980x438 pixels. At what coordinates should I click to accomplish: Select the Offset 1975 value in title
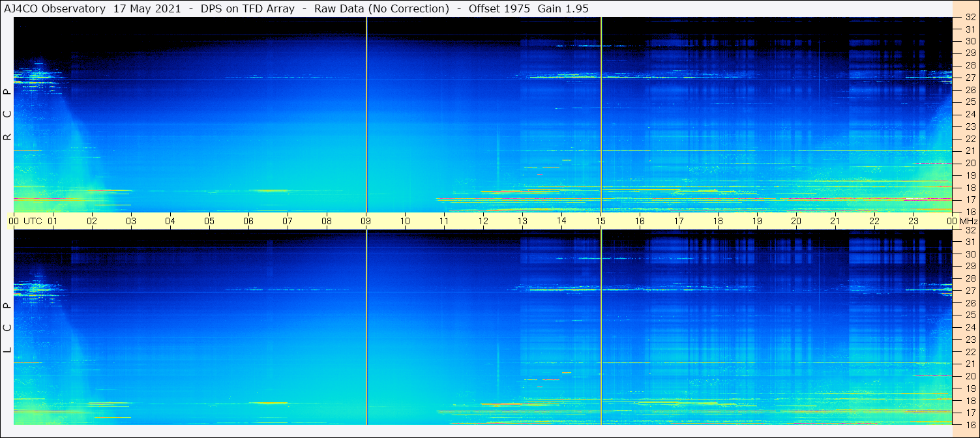[499, 8]
